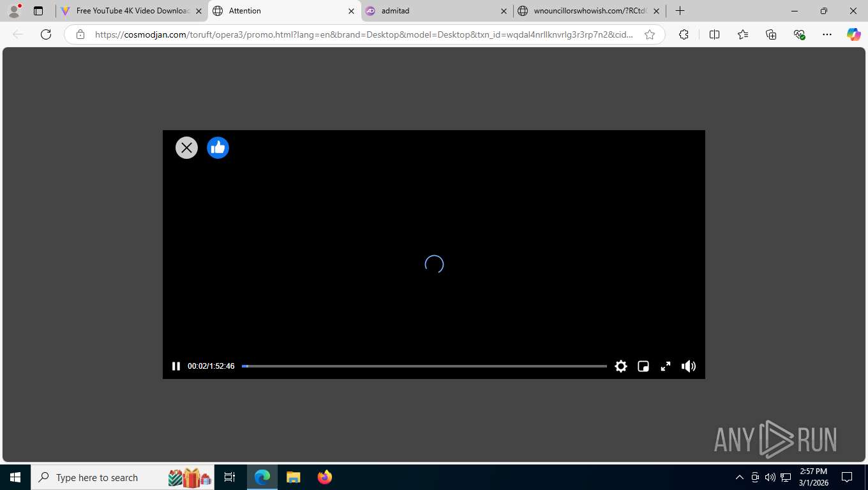This screenshot has height=490, width=868.
Task: Click the cosmodjan.com address bar URL
Action: 364,34
